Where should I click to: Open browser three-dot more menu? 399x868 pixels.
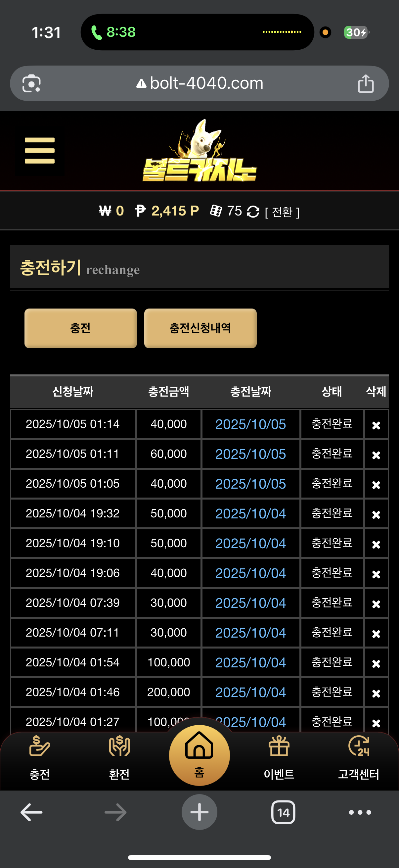coord(360,812)
